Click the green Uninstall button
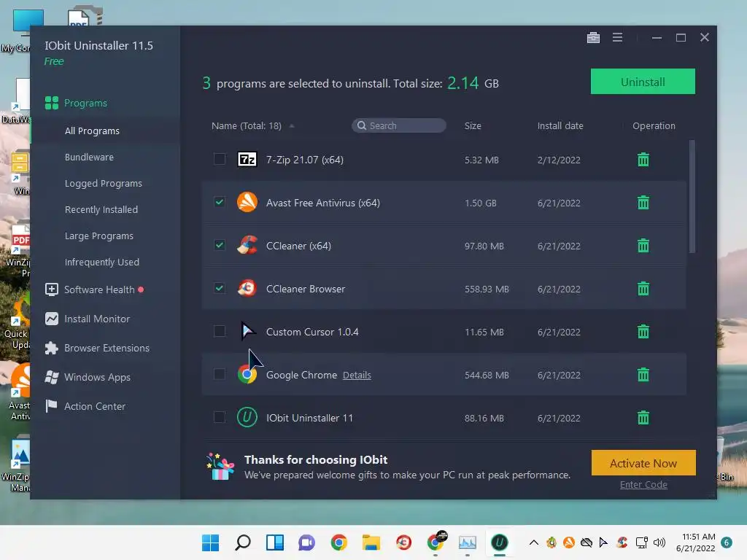The width and height of the screenshot is (747, 560). pyautogui.click(x=643, y=82)
